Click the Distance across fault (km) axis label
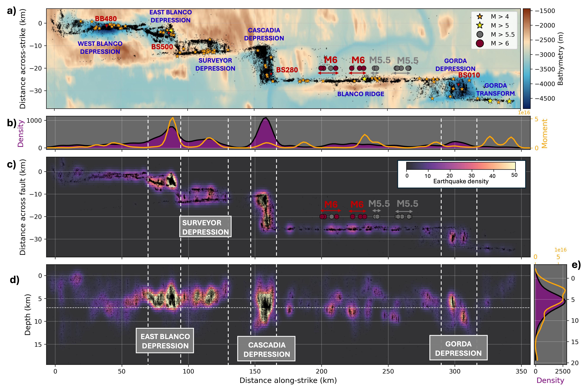 click(x=23, y=207)
